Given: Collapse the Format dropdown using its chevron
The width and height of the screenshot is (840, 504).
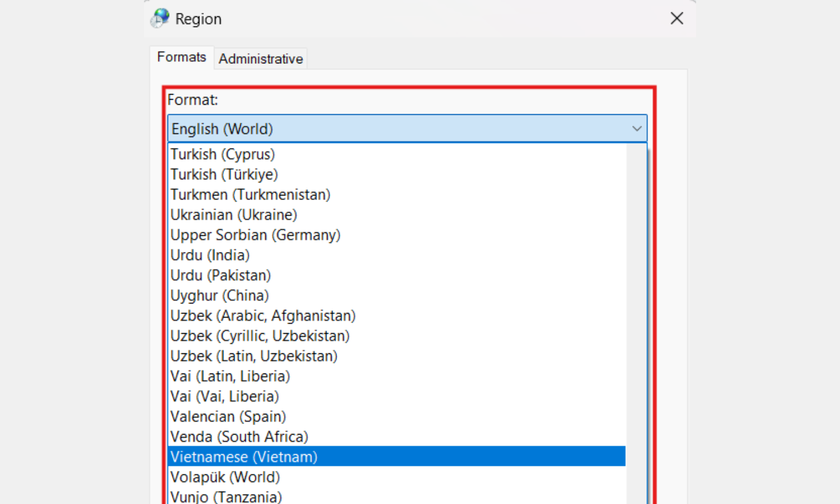Looking at the screenshot, I should click(x=637, y=129).
